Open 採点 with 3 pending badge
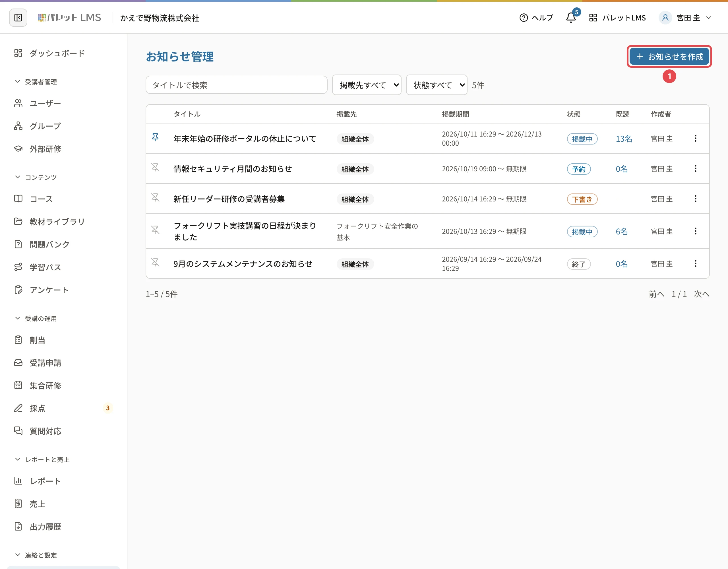The width and height of the screenshot is (728, 569). pyautogui.click(x=63, y=408)
